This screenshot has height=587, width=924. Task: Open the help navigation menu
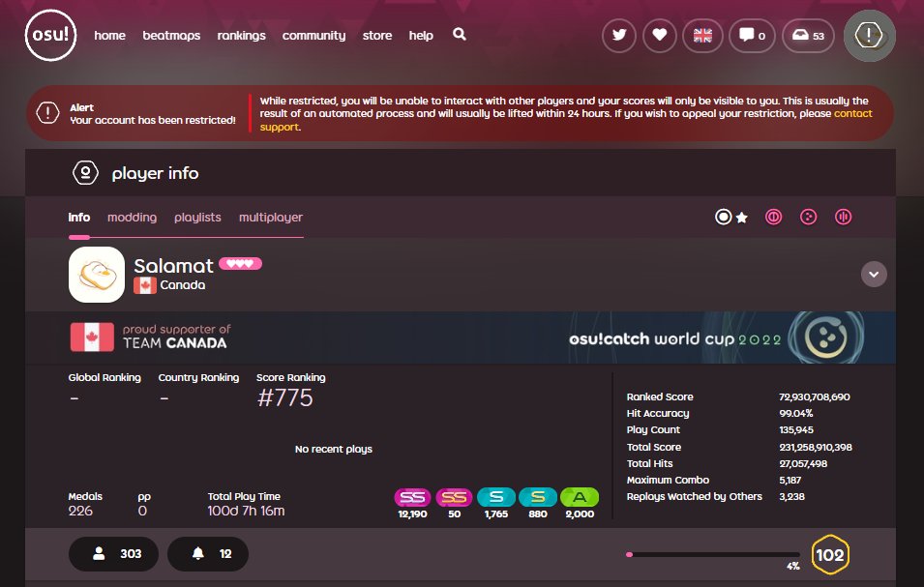click(421, 36)
